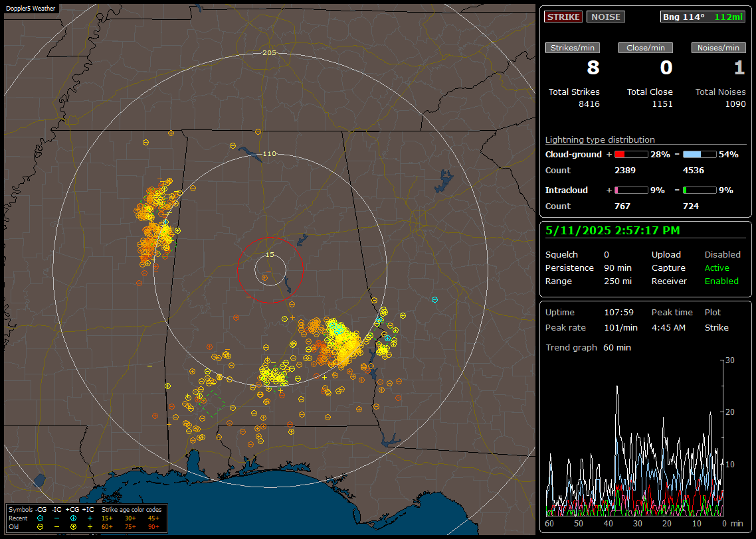Click the Persistence value 90 min

click(x=618, y=268)
